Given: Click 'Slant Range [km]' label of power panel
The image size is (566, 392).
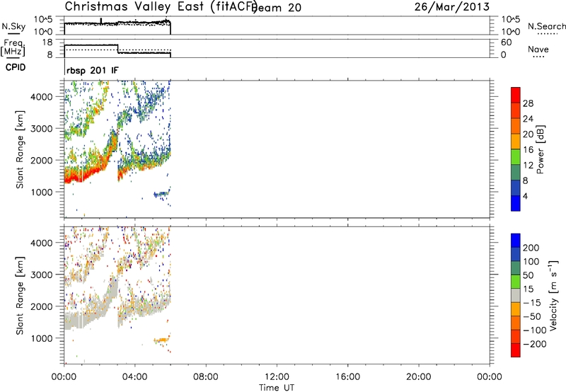Looking at the screenshot, I should (x=20, y=149).
